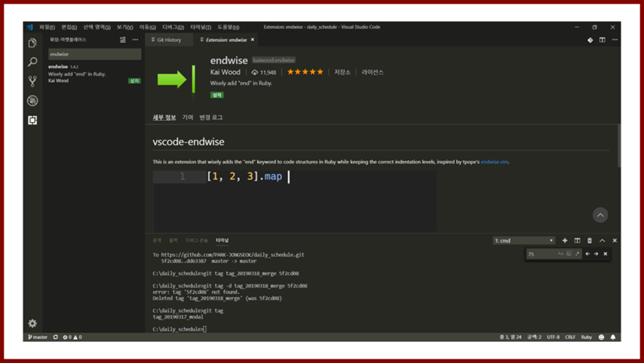Change indentation spaces setting in status bar
The width and height of the screenshot is (644, 363).
click(x=534, y=337)
